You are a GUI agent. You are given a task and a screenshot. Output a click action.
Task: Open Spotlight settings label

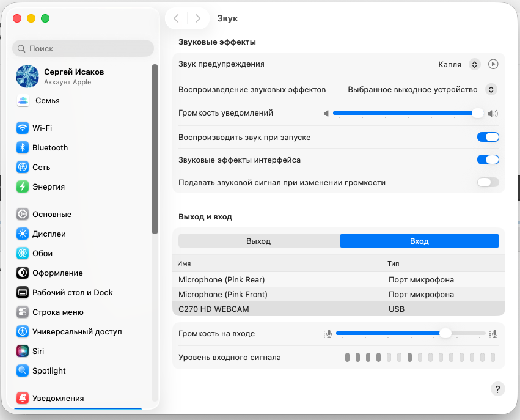click(49, 370)
